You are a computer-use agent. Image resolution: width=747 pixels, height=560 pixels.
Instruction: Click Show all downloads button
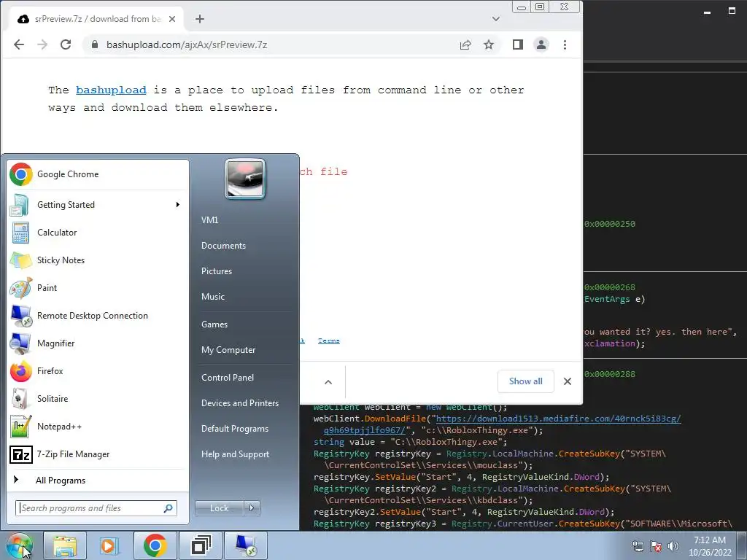click(526, 381)
